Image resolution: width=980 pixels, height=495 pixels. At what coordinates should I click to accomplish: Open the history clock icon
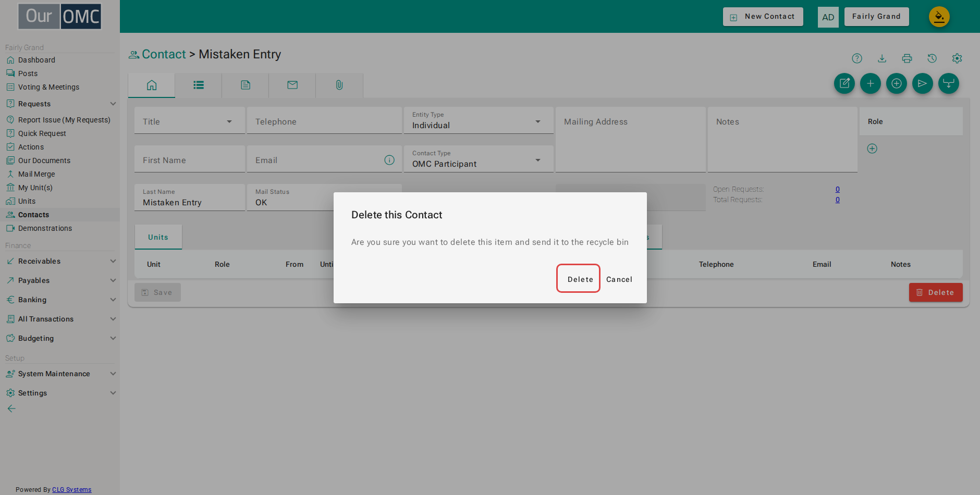tap(932, 58)
